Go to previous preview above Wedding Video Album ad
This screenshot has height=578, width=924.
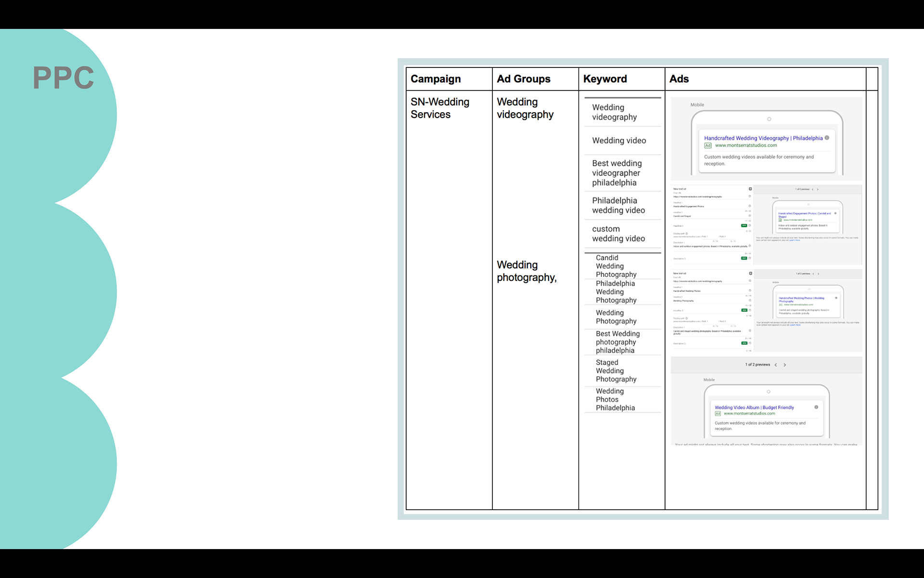(776, 365)
